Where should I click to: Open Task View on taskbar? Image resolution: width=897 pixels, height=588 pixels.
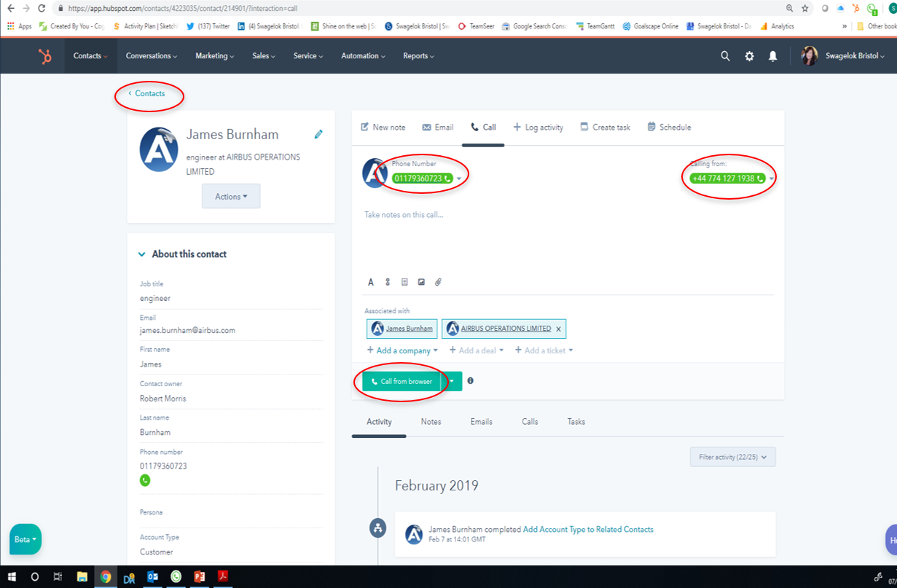pos(58,576)
